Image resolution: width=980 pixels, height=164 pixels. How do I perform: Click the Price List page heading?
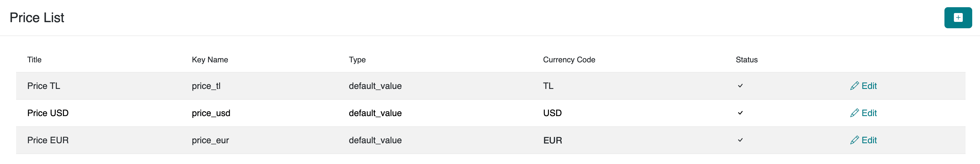[37, 17]
